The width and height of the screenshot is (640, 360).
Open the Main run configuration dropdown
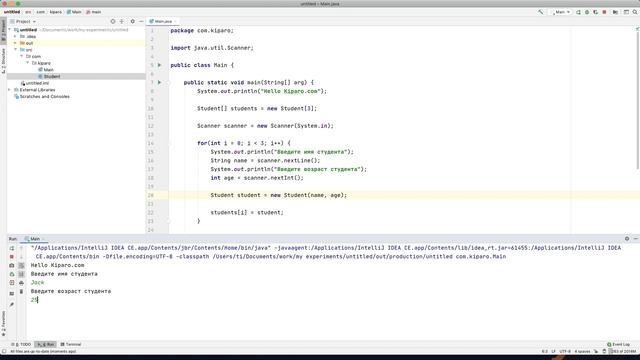tap(561, 12)
